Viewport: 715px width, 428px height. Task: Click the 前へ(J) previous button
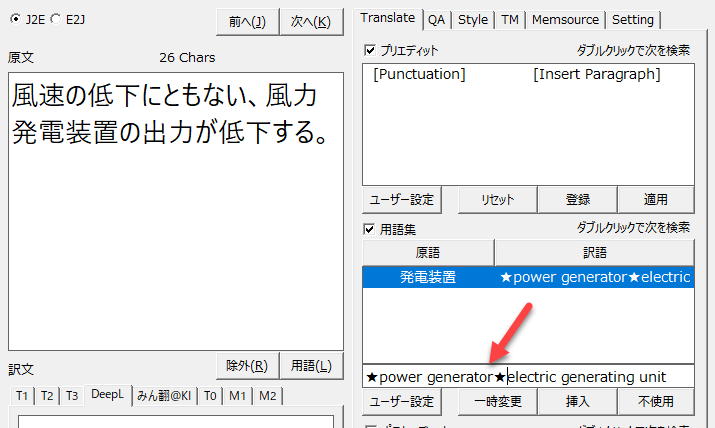[x=246, y=21]
